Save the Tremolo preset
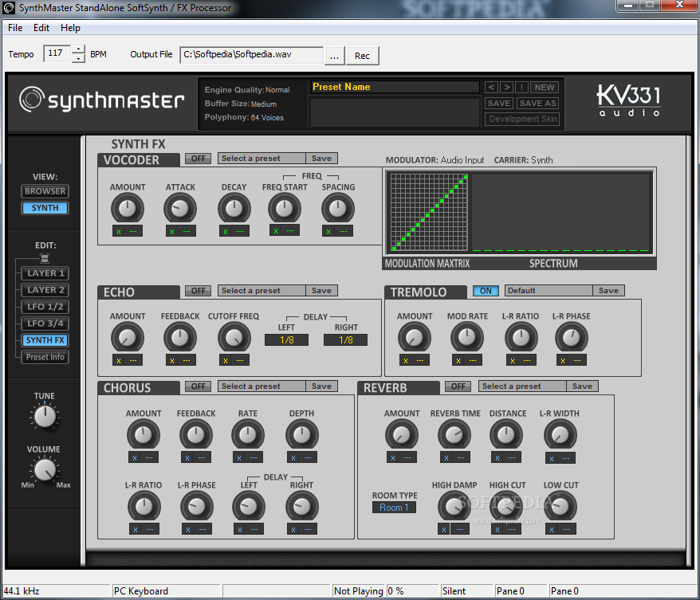 click(x=608, y=291)
